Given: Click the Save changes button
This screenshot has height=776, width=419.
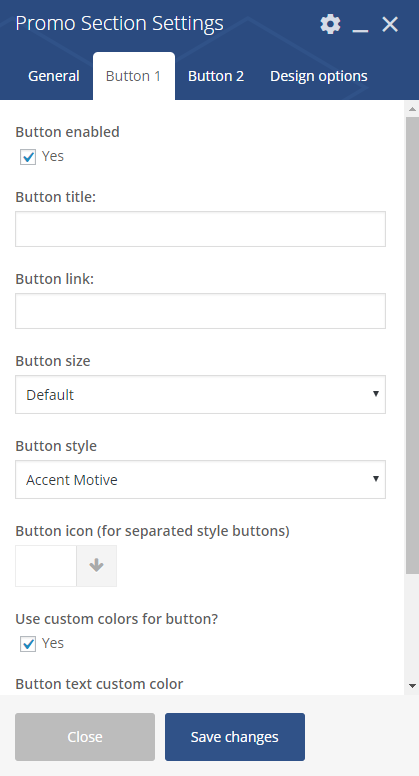Looking at the screenshot, I should coord(235,737).
